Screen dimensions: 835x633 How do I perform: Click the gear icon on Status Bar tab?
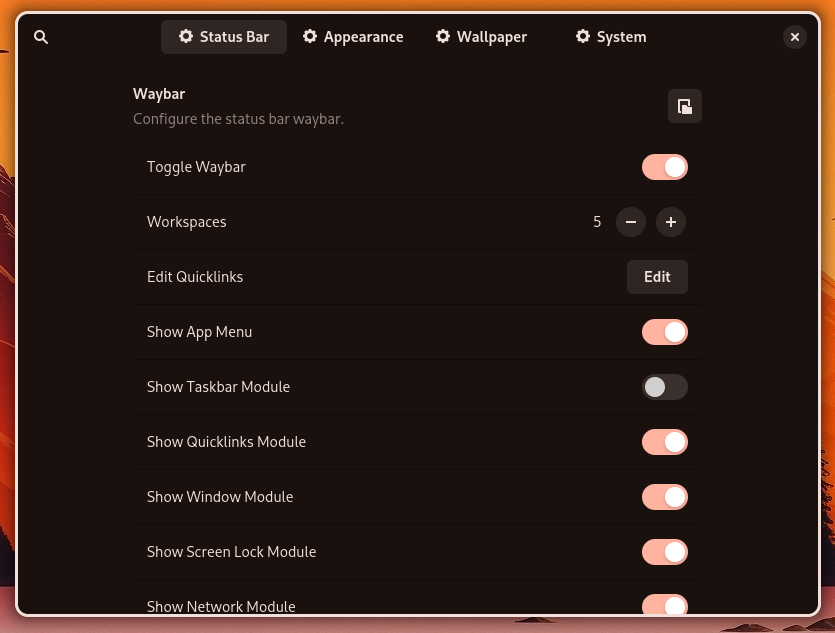tap(186, 36)
